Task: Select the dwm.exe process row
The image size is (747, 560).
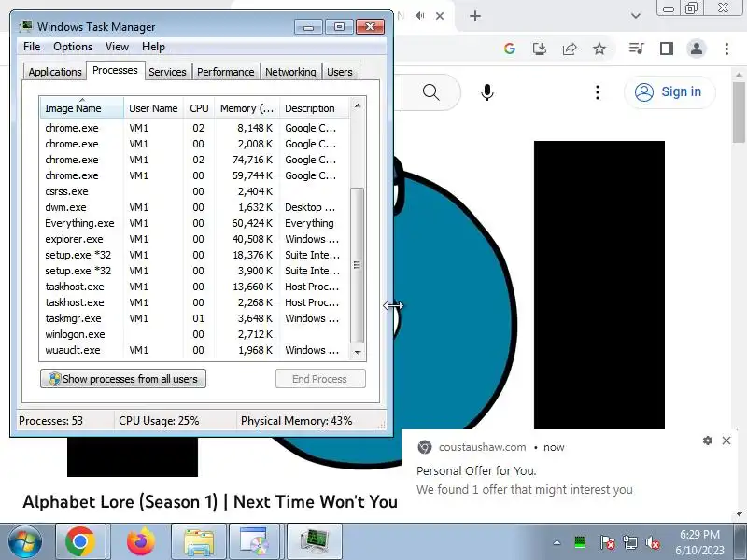Action: coord(195,207)
